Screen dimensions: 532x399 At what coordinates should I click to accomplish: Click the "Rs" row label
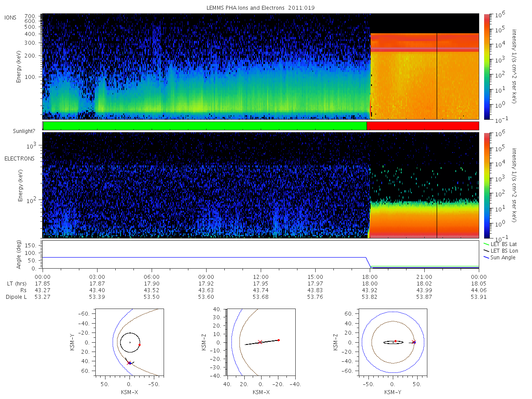23,290
